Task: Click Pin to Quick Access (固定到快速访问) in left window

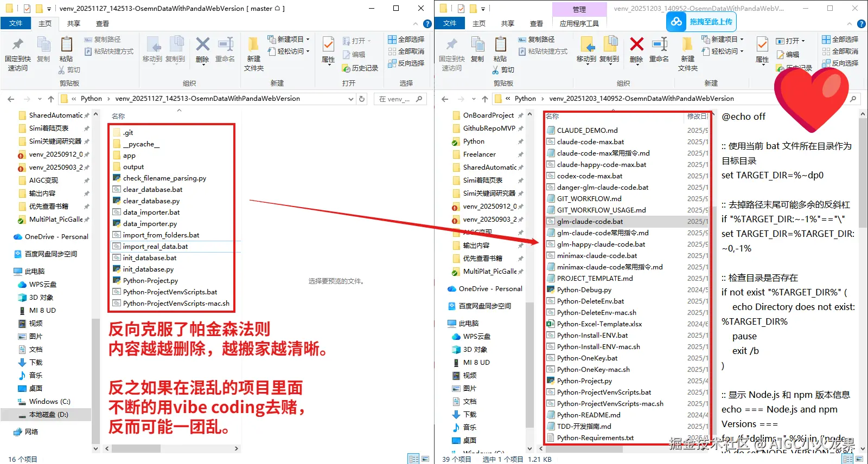Action: pyautogui.click(x=18, y=54)
